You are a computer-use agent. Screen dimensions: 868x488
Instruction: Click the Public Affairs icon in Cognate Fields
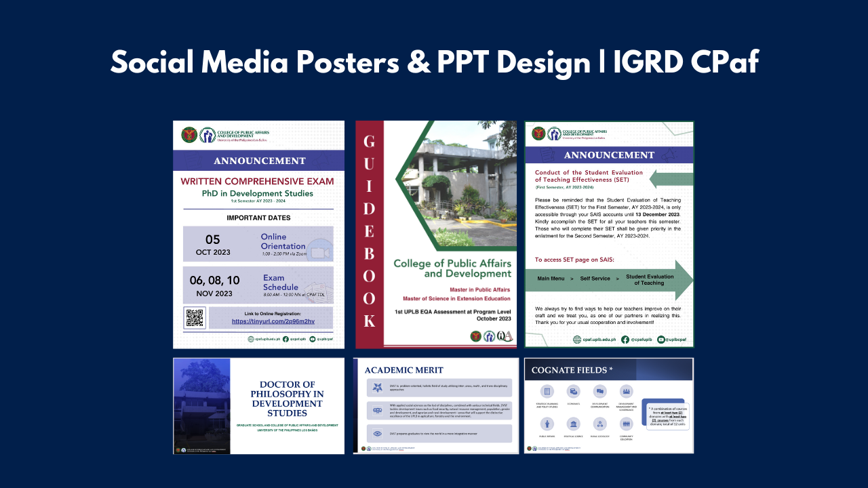[x=547, y=424]
